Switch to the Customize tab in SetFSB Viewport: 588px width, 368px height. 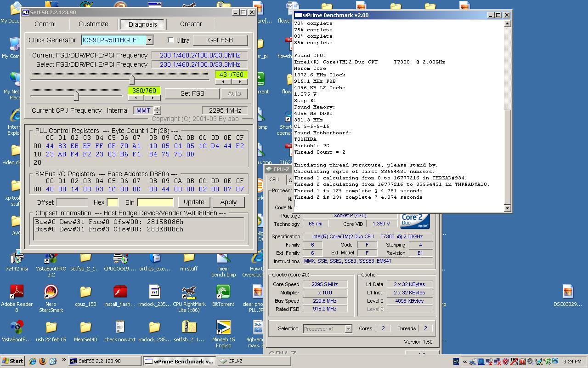click(93, 24)
